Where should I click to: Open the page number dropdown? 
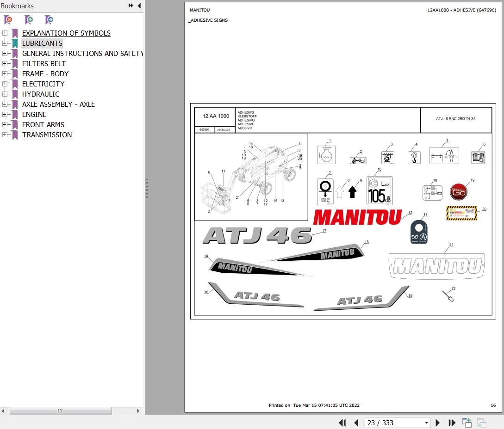[x=426, y=423]
